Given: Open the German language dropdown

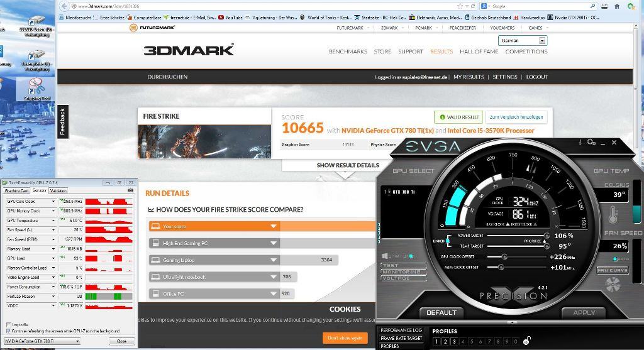Looking at the screenshot, I should point(523,41).
